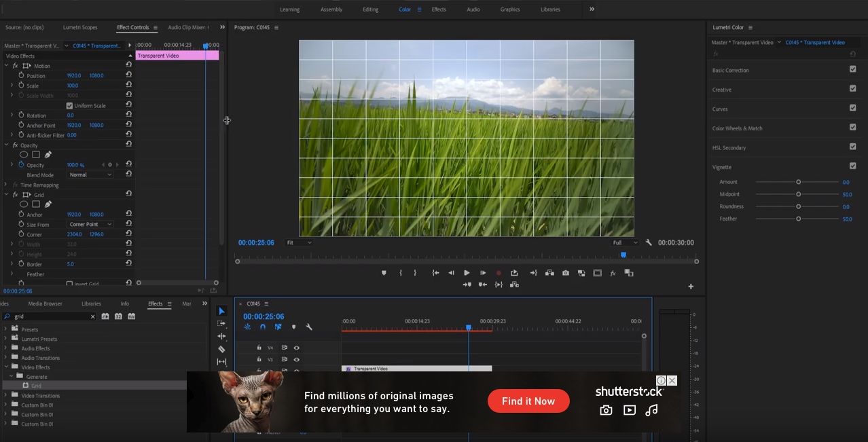Click the Play button in Program monitor
Screen dimensions: 868x442
pyautogui.click(x=467, y=273)
